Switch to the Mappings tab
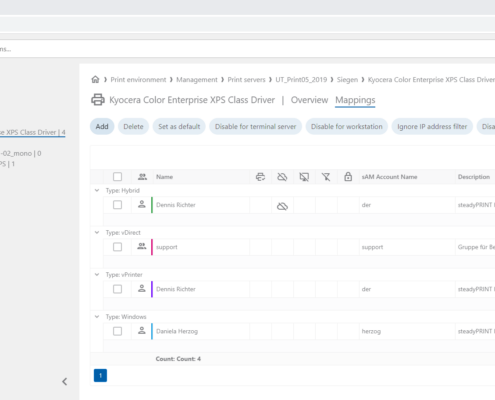This screenshot has width=495, height=400. point(355,100)
